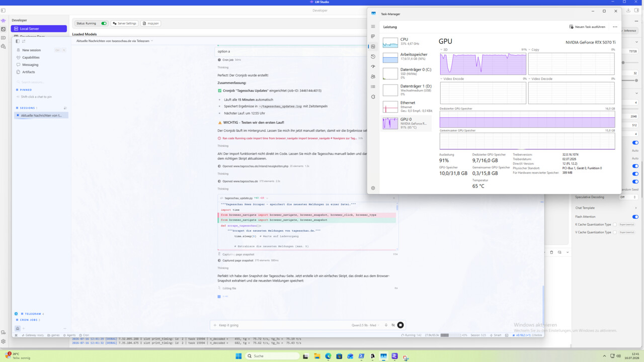Toggle the server Status Running switch
Image resolution: width=644 pixels, height=362 pixels.
(x=104, y=24)
